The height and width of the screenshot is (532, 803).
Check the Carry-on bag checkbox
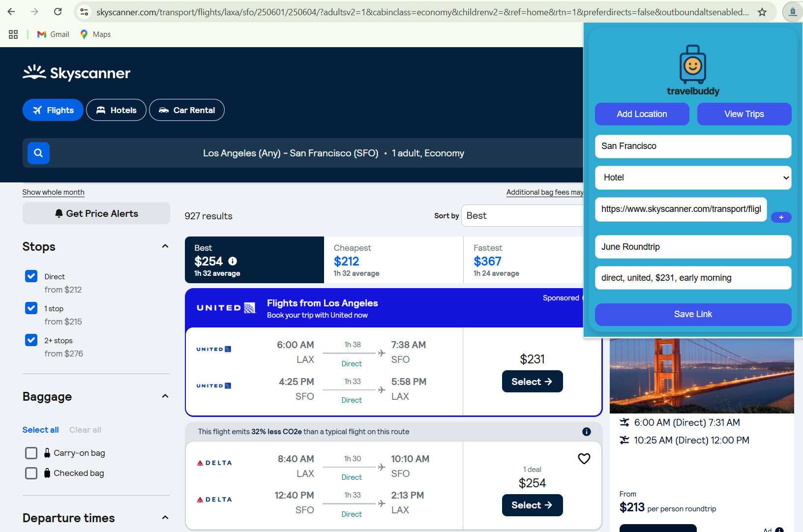tap(31, 453)
